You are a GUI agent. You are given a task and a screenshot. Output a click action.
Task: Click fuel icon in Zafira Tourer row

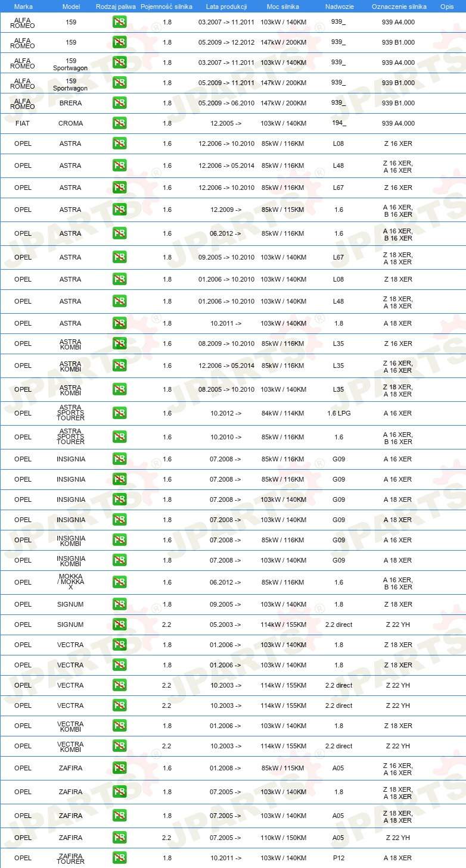119,858
